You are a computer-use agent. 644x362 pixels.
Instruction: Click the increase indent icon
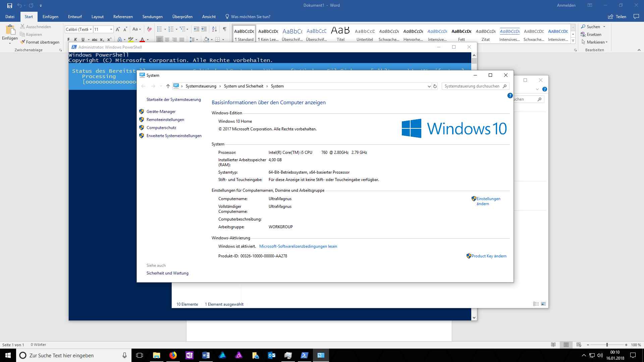pos(204,29)
